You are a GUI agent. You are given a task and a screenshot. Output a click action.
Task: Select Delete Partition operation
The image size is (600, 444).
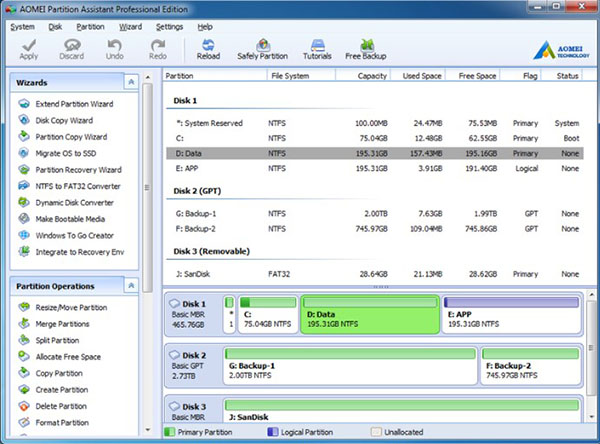click(x=53, y=406)
